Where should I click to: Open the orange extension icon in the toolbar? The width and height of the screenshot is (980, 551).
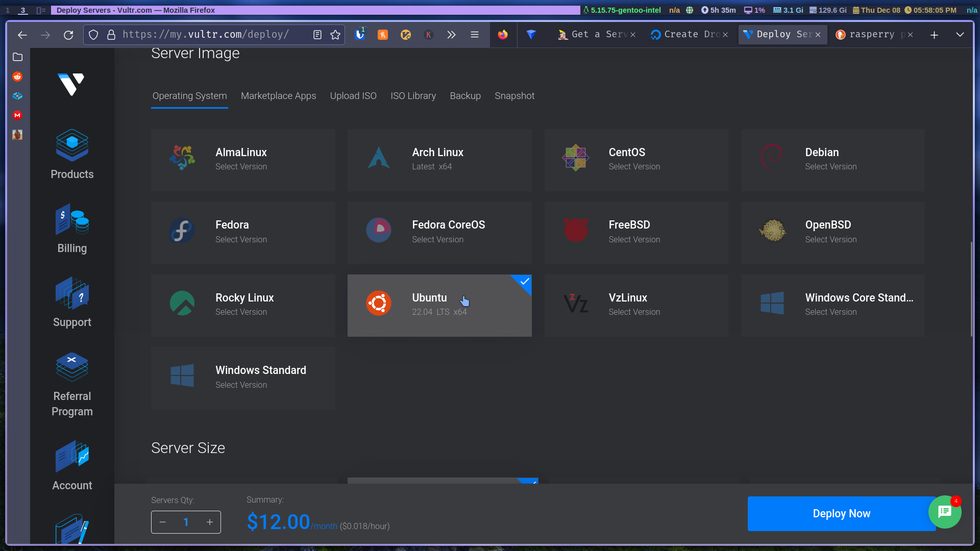click(383, 35)
